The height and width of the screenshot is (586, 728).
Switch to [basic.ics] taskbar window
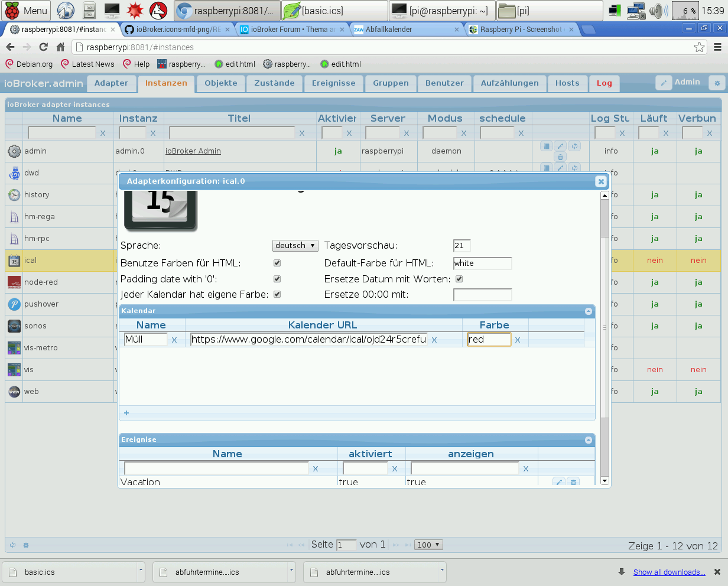point(334,11)
